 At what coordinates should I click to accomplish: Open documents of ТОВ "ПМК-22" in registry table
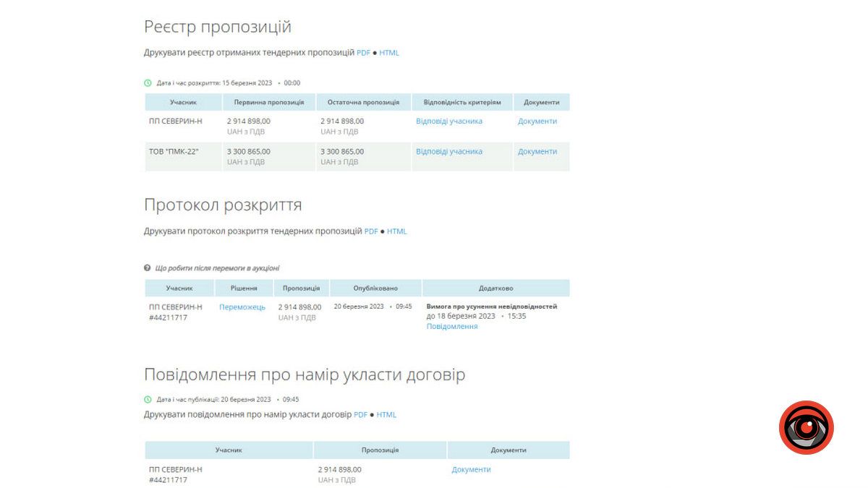(538, 151)
